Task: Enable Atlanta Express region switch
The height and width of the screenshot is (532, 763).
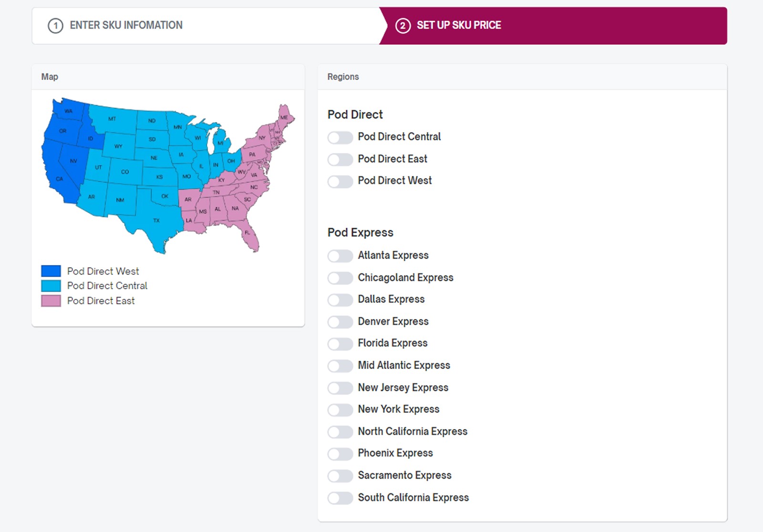Action: [x=340, y=256]
